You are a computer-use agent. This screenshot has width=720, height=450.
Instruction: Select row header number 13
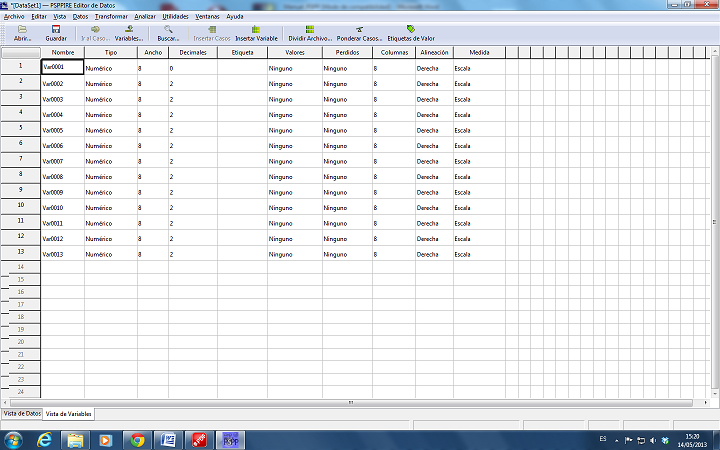(x=21, y=252)
